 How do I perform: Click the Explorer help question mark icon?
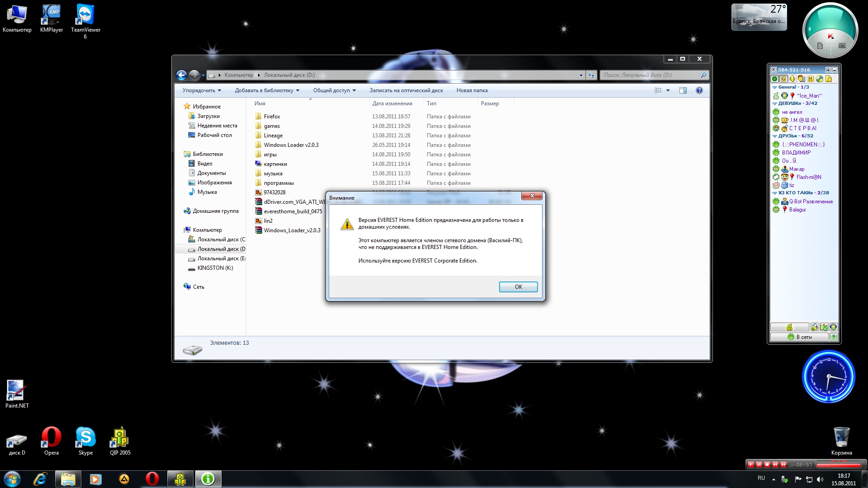tap(699, 90)
